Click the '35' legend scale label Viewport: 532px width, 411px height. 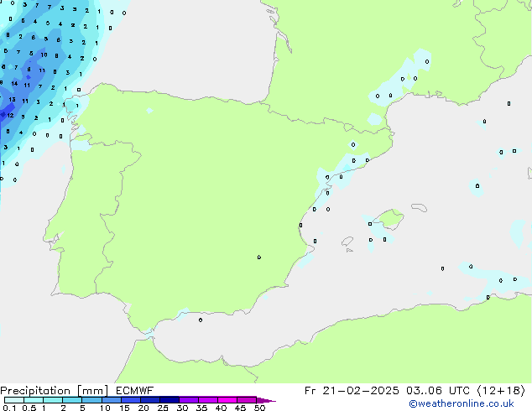click(x=201, y=408)
